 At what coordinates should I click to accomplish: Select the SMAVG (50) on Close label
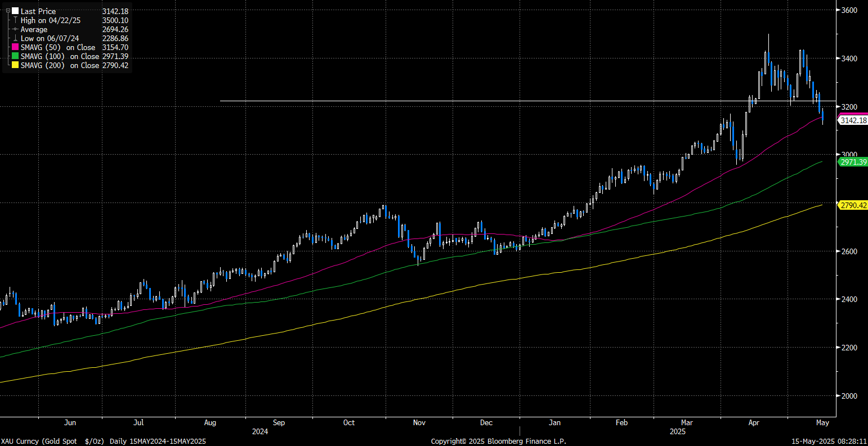[58, 48]
